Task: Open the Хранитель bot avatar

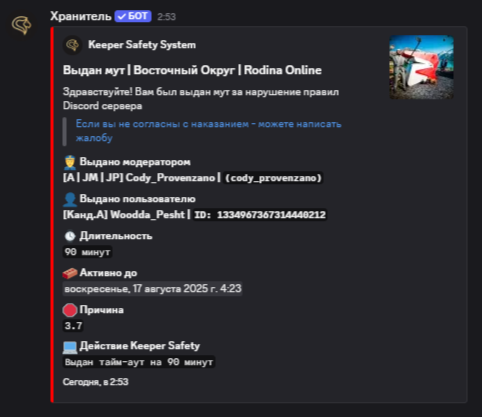Action: 21,25
